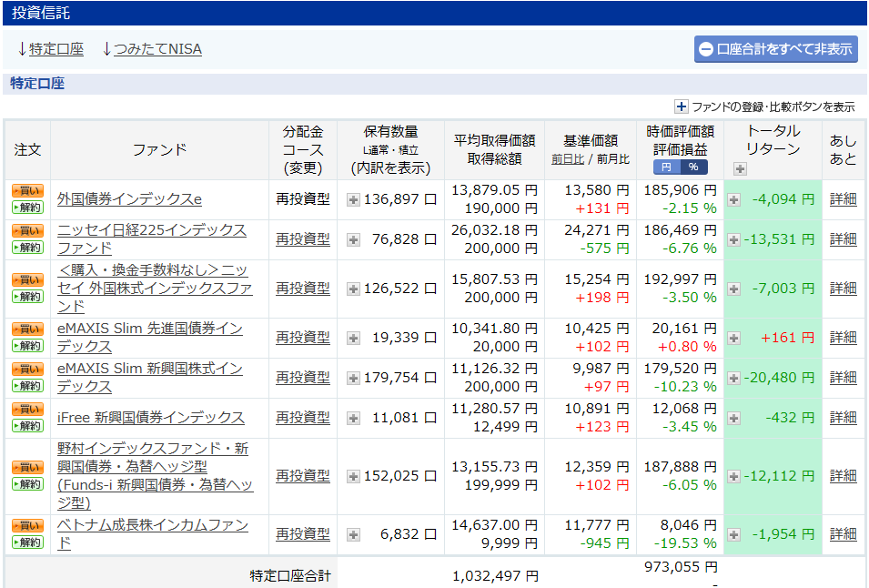Click 買い button for 外国債券インデックスe
The width and height of the screenshot is (869, 588).
(x=27, y=190)
